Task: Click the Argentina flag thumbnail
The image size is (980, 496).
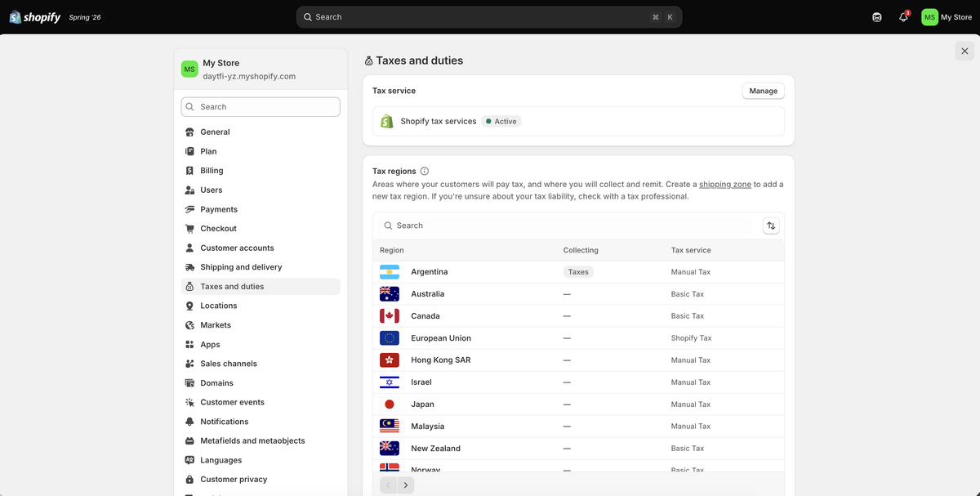Action: 390,272
